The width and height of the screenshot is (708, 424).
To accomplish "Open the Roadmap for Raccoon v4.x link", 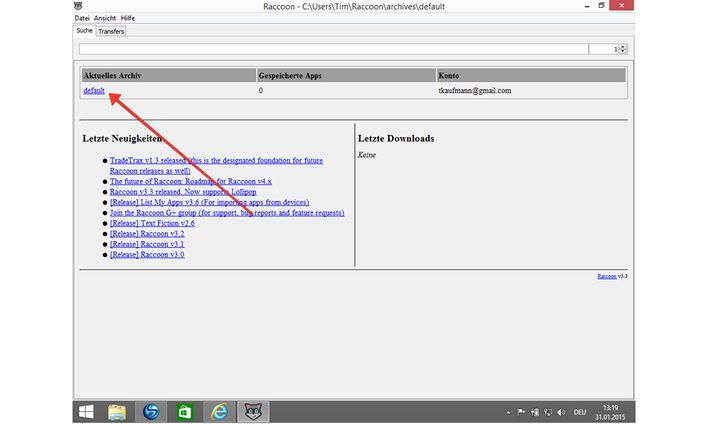I will point(191,181).
